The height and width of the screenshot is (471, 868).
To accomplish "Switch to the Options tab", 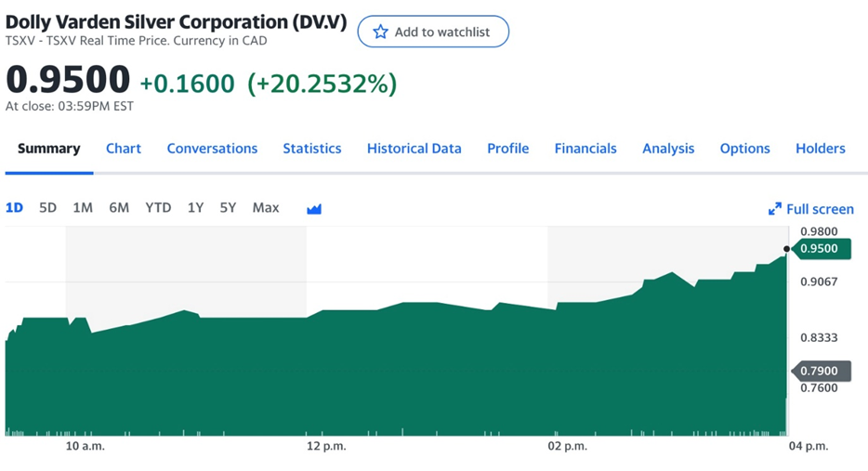I will point(744,149).
